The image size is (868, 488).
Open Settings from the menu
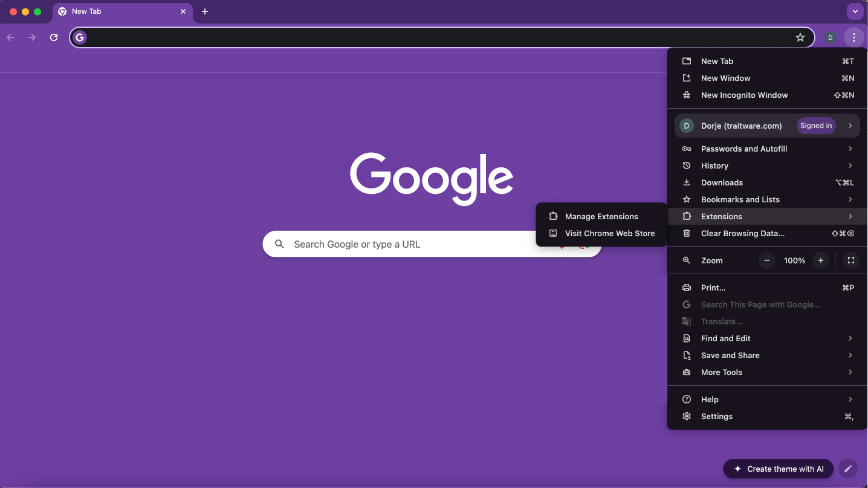[x=767, y=416]
